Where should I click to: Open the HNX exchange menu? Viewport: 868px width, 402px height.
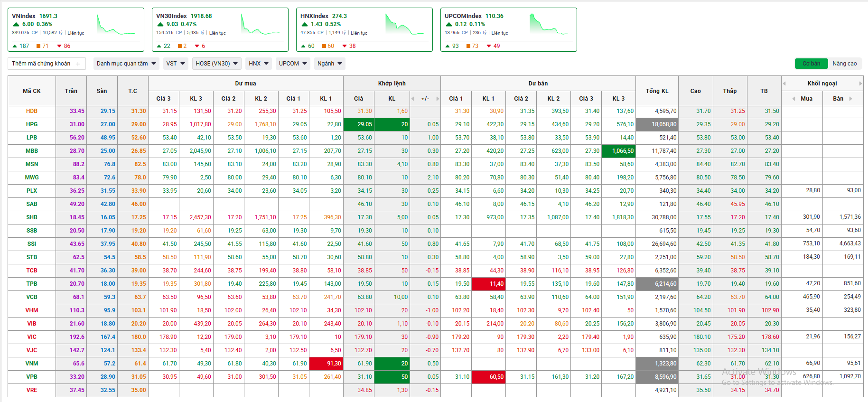click(x=259, y=64)
